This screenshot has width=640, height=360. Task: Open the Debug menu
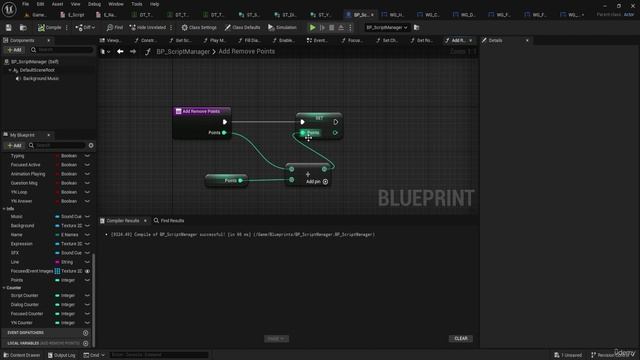pos(94,4)
